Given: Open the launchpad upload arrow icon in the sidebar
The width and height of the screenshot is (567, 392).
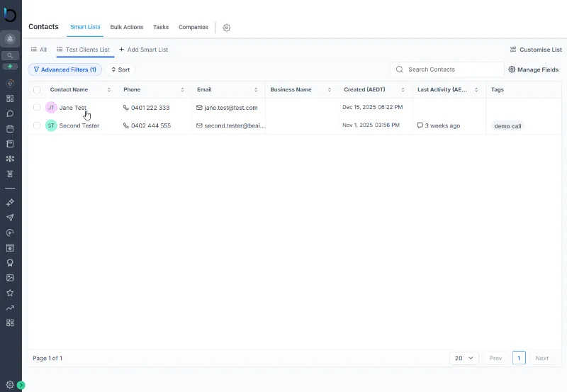Looking at the screenshot, I should tap(10, 84).
